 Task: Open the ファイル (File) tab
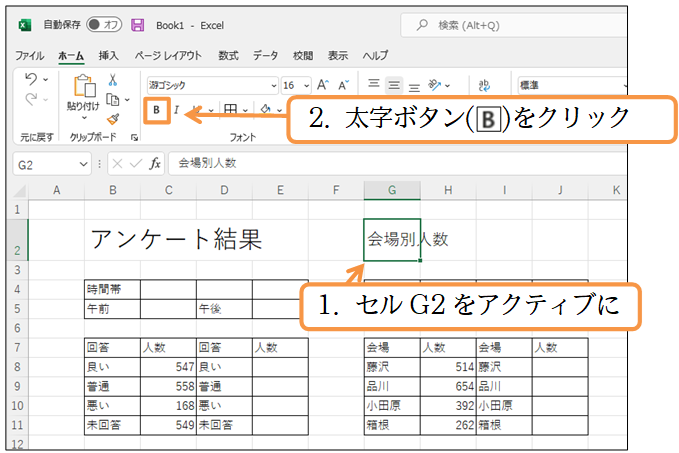(x=29, y=56)
